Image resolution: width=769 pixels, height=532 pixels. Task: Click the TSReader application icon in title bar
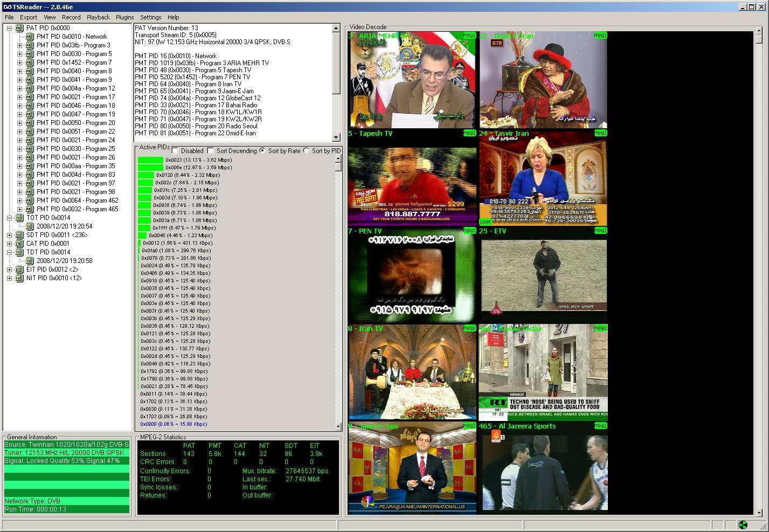7,6
